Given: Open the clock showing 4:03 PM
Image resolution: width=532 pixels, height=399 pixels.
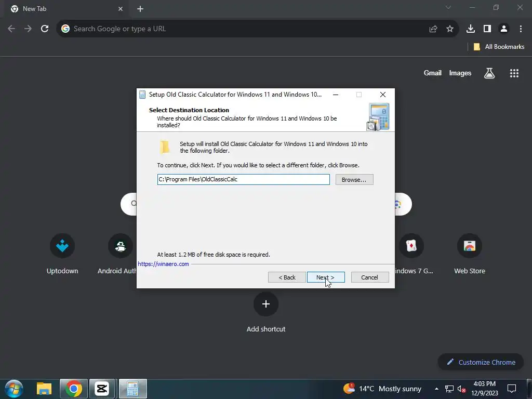Looking at the screenshot, I should [485, 389].
